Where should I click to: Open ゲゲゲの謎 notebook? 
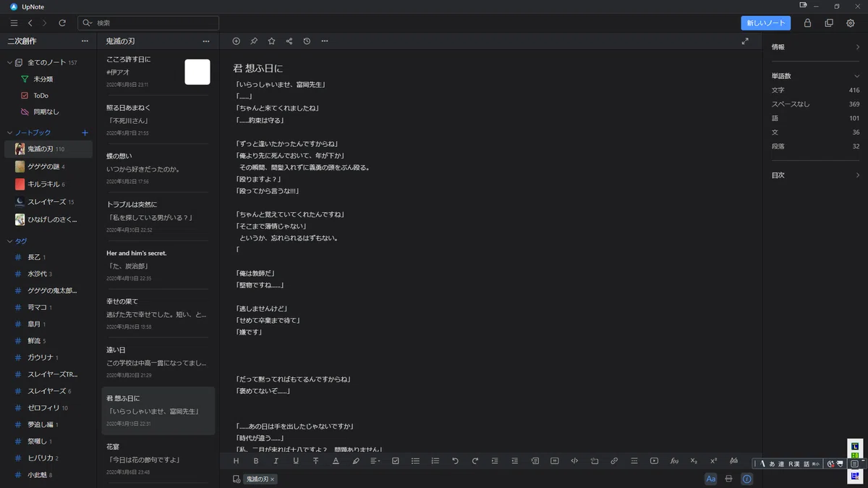(48, 167)
